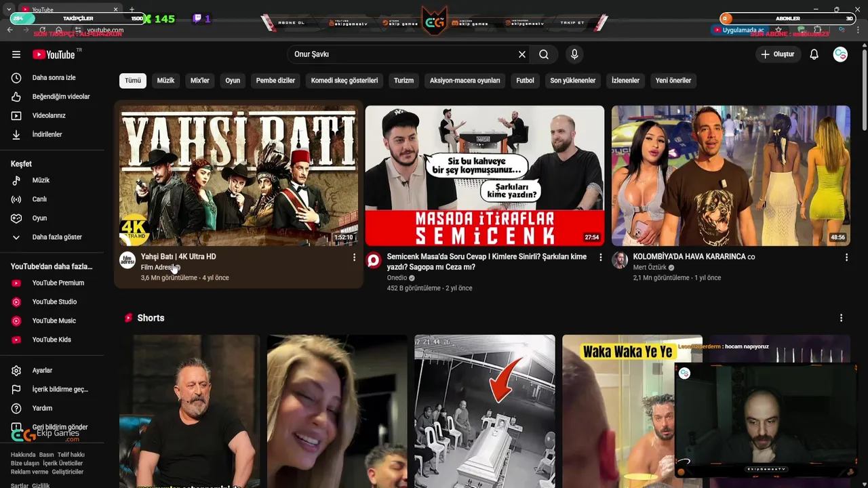Open the Semicenk Masa'da Soru Cevap title
This screenshot has height=488, width=868.
487,262
